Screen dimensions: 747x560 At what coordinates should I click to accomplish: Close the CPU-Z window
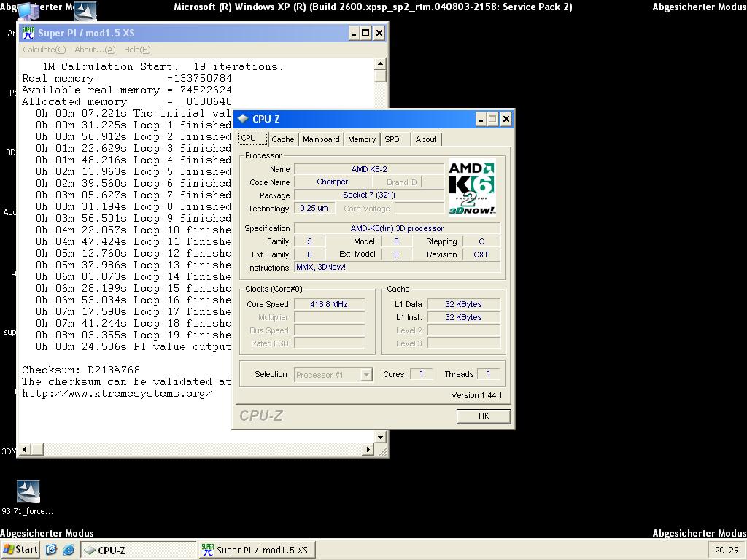pyautogui.click(x=506, y=119)
